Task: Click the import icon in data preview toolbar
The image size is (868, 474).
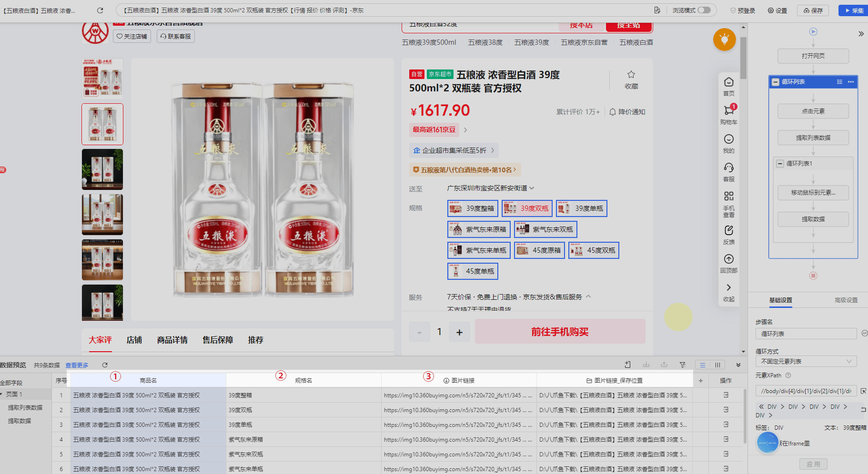Action: coord(646,365)
